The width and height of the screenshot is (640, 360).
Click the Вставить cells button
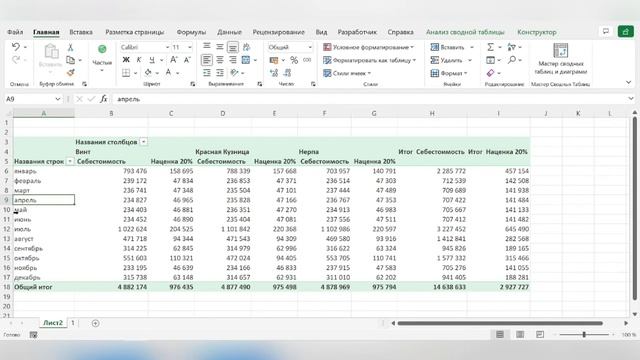[452, 47]
